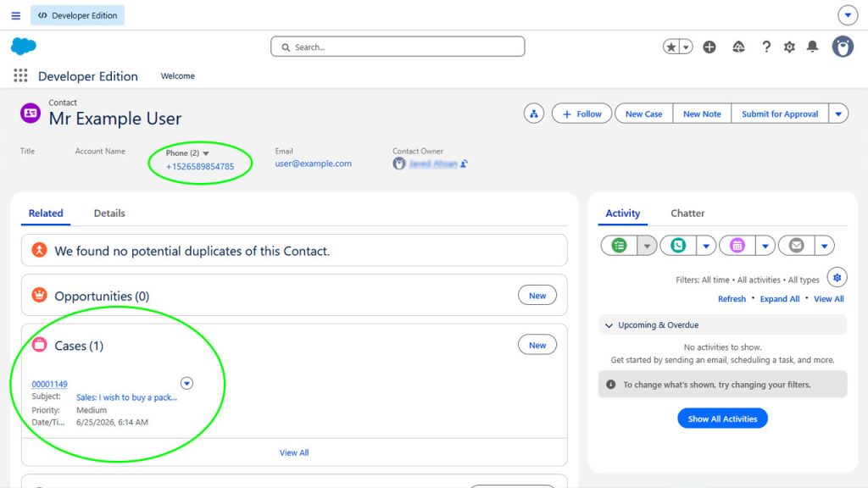This screenshot has height=488, width=868.
Task: Click the New Note button
Action: coord(702,114)
